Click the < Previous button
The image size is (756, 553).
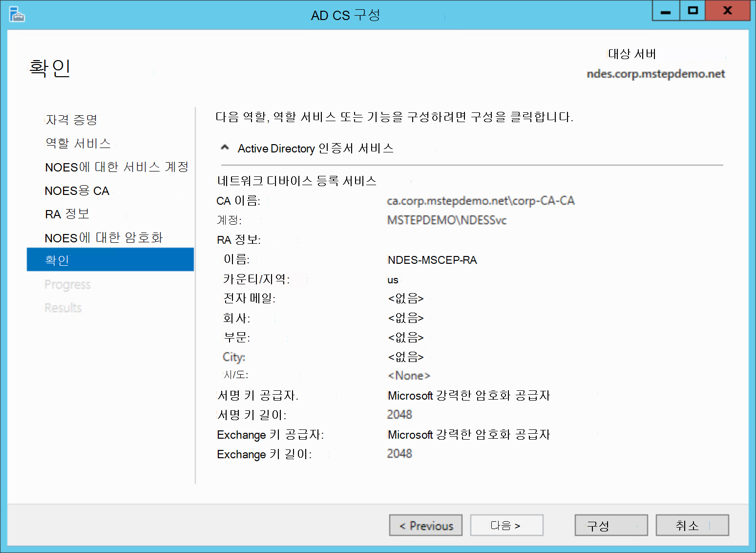coord(426,525)
